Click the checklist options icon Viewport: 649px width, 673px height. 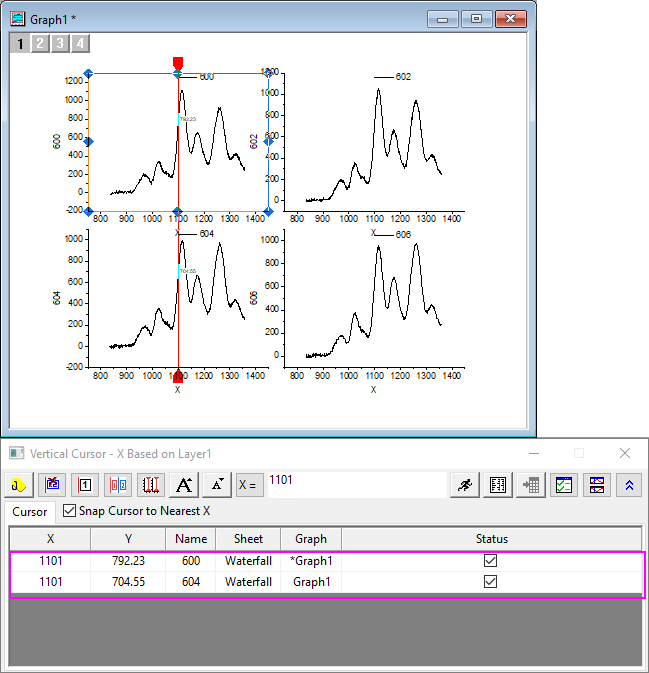564,485
